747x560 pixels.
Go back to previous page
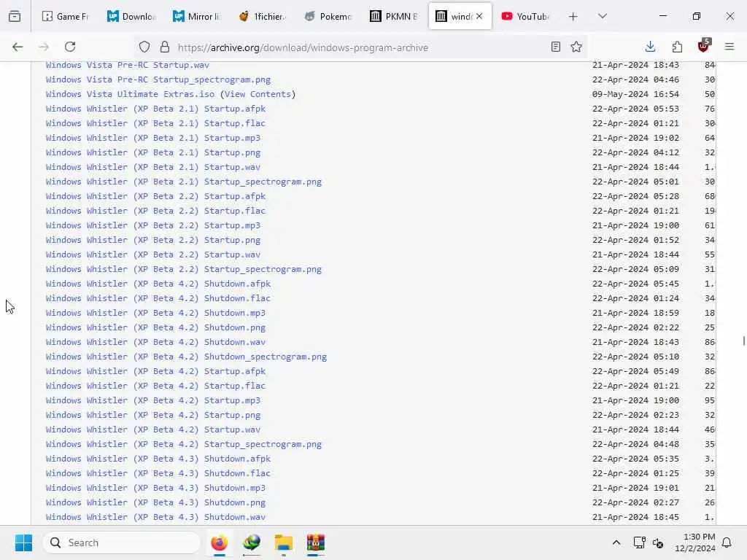click(x=18, y=47)
